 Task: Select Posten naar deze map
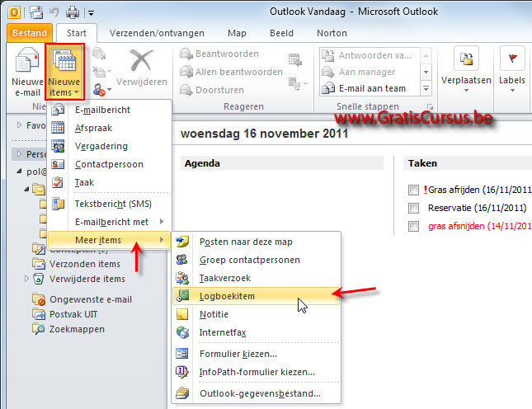[257, 242]
